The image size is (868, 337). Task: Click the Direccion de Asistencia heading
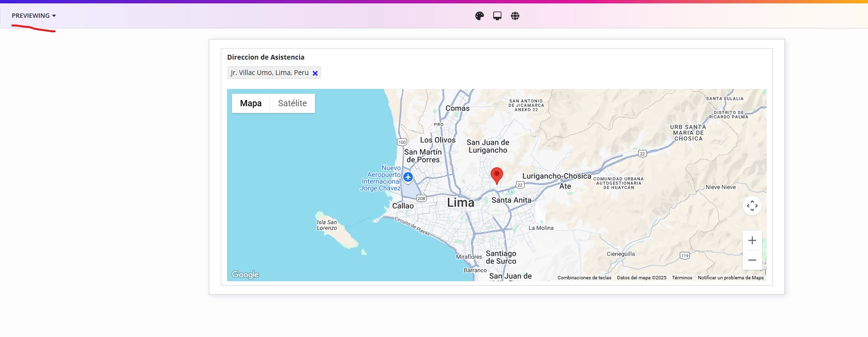click(x=265, y=57)
